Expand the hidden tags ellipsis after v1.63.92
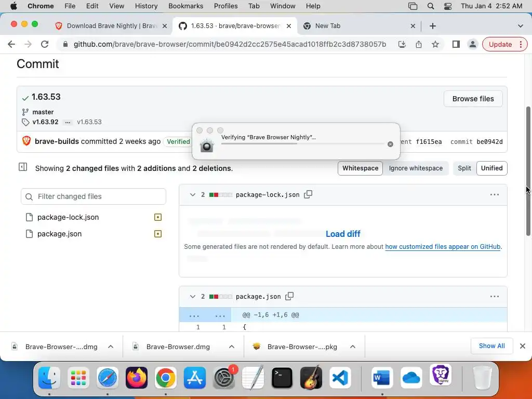 [x=68, y=122]
